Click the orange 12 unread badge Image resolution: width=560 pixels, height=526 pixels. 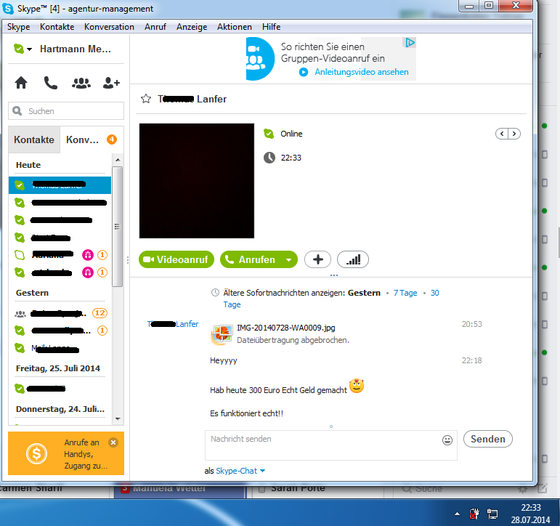pos(100,313)
